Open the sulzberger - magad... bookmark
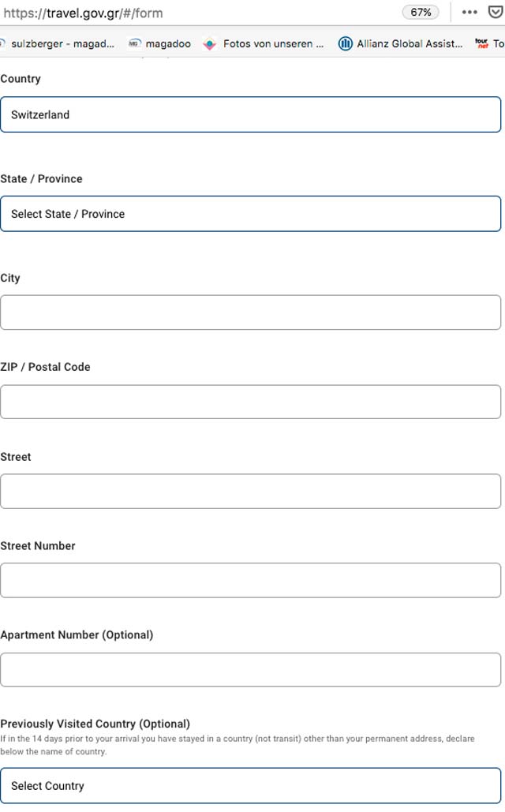This screenshot has height=812, width=505. pos(58,44)
